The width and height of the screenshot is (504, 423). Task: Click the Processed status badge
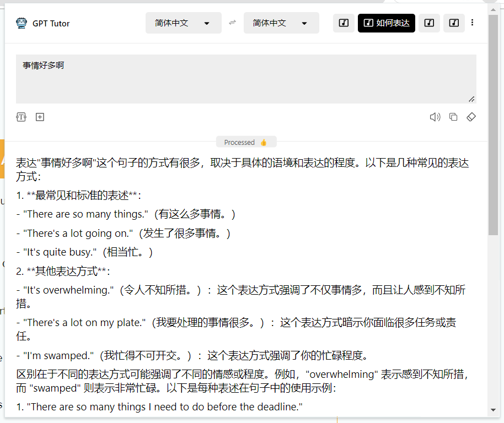[x=246, y=142]
